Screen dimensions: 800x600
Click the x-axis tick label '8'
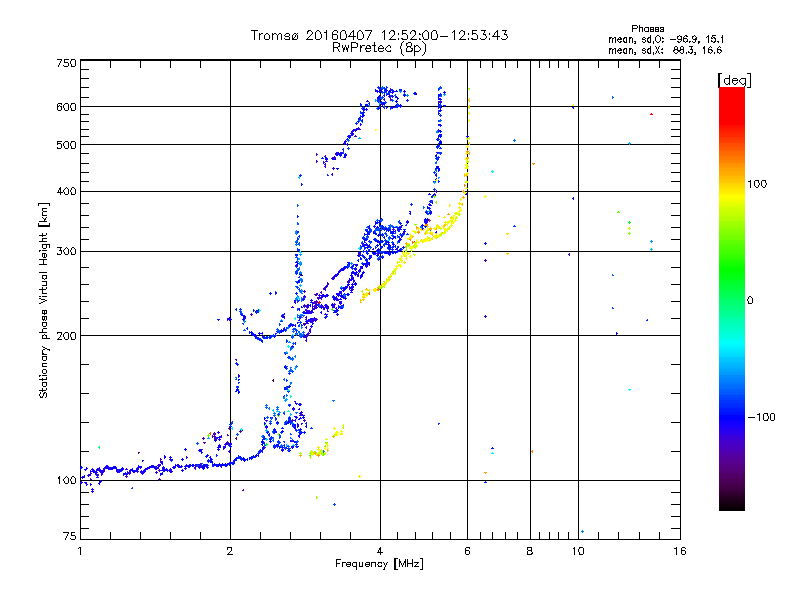click(x=530, y=551)
